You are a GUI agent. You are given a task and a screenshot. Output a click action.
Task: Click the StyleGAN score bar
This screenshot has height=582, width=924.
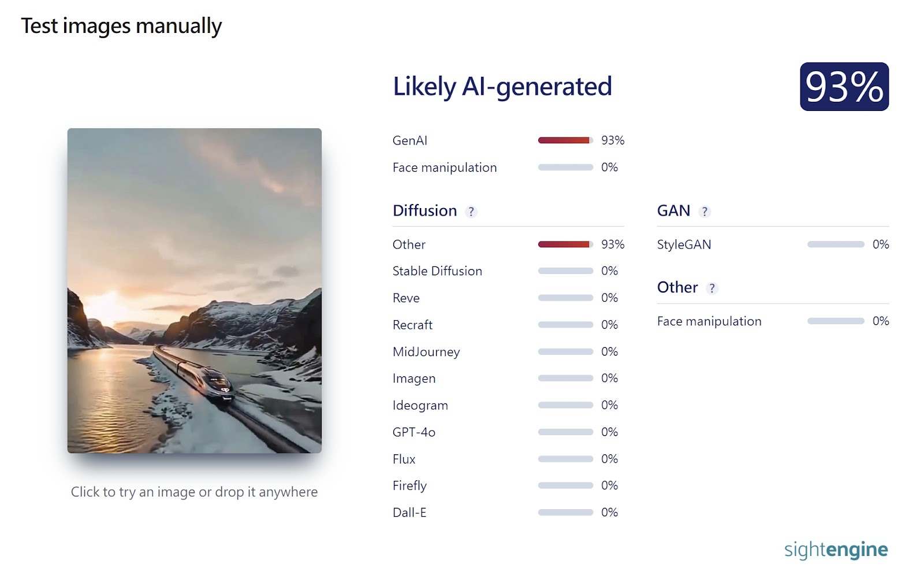tap(835, 244)
